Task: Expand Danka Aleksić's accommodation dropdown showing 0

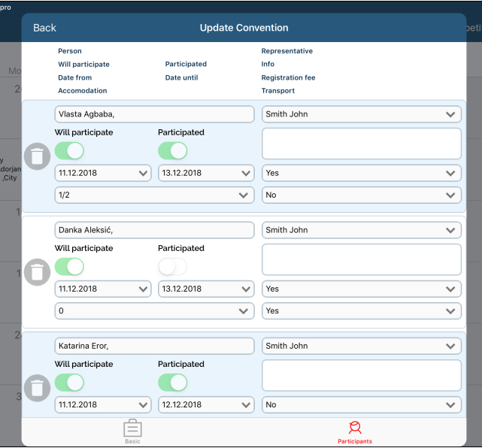Action: coord(154,311)
